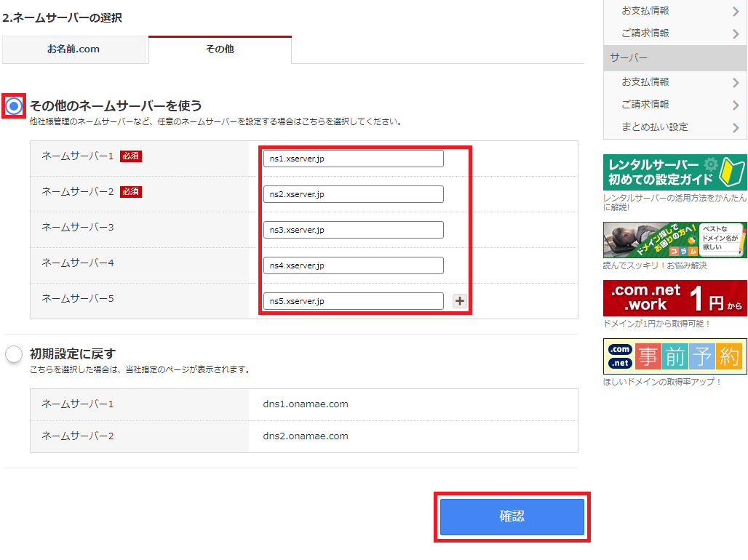Screen dimensions: 748x560
Task: Click the サーバー sidebar section header
Action: (675, 58)
